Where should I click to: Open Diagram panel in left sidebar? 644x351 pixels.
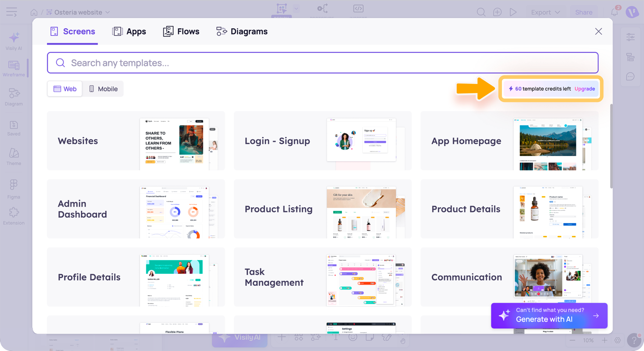coord(14,97)
